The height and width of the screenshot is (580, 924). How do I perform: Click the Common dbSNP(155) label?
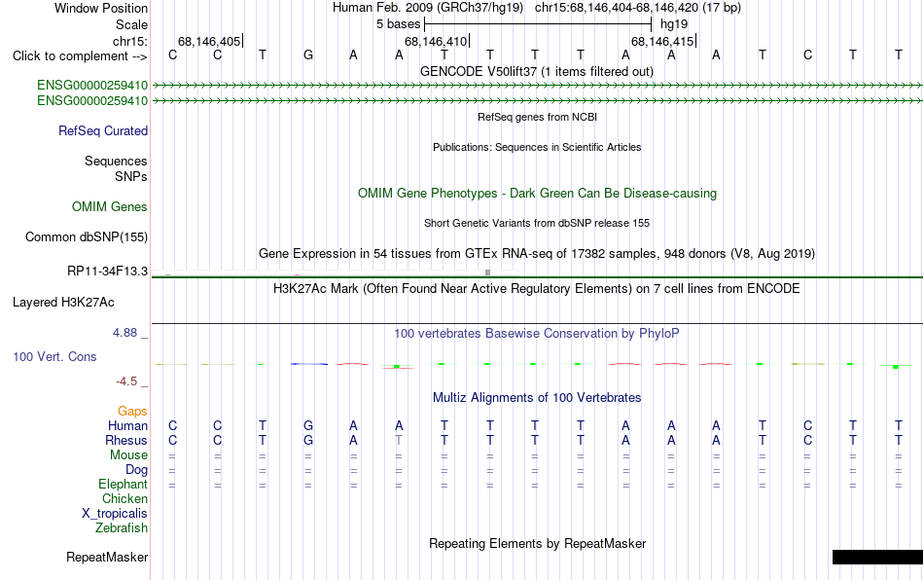(87, 236)
